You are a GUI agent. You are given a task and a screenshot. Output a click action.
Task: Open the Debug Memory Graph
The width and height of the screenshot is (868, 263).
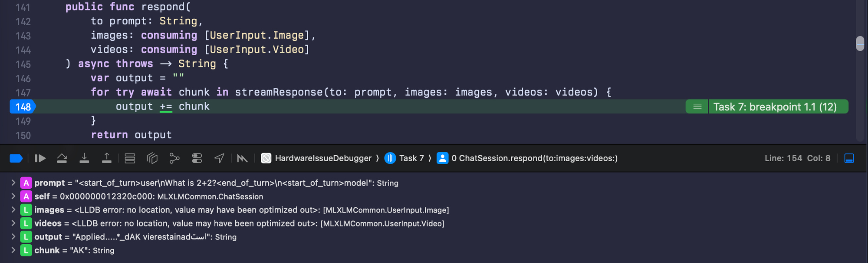[x=174, y=158]
